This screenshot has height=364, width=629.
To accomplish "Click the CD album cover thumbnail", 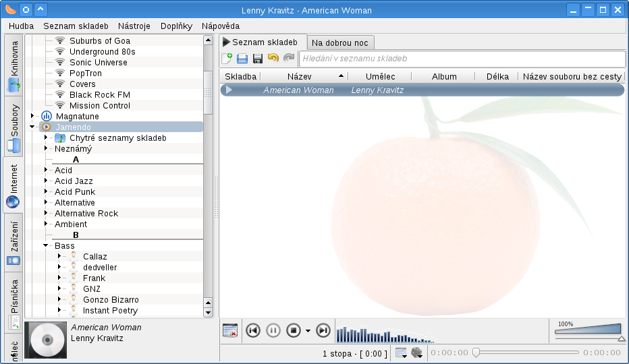I will coord(46,340).
